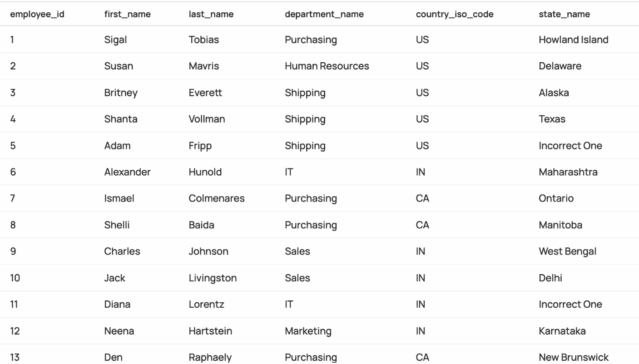Screen dimensions: 639x364
Task: Click the Maharashtra state cell
Action: (x=568, y=172)
